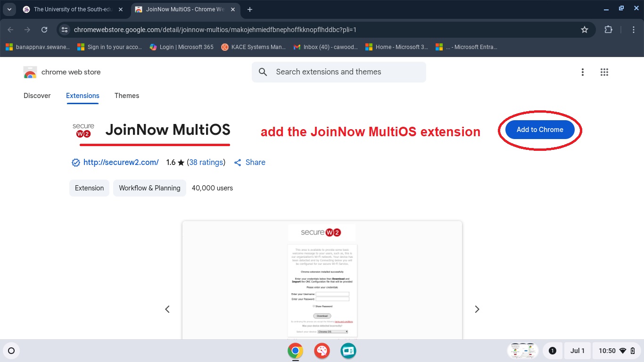The height and width of the screenshot is (362, 644).
Task: Click the Workflow & Planning chip
Action: pyautogui.click(x=149, y=188)
